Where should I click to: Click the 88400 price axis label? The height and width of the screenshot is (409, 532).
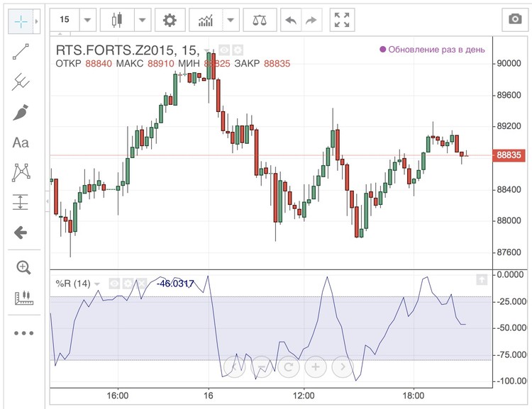click(509, 189)
